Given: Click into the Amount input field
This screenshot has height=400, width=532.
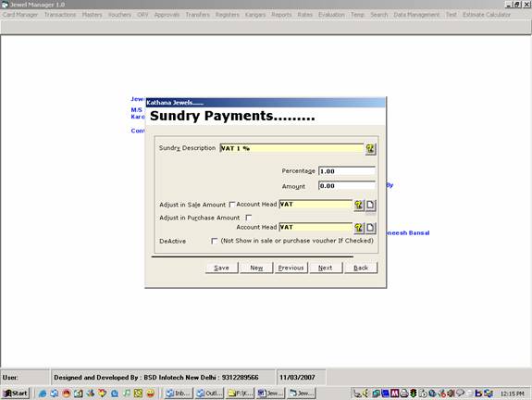Looking at the screenshot, I should 347,186.
